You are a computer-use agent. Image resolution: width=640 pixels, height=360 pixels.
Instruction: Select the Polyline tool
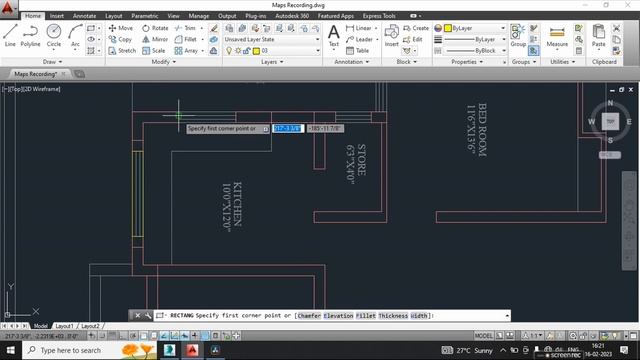(x=30, y=35)
